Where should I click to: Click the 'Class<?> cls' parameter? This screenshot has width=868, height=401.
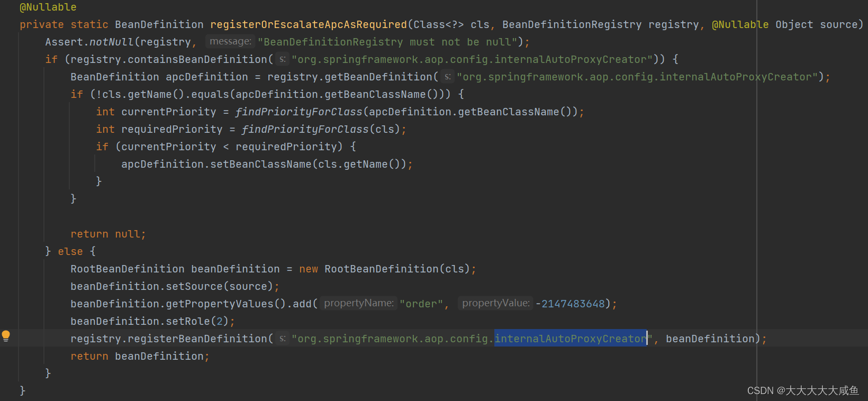click(x=451, y=25)
